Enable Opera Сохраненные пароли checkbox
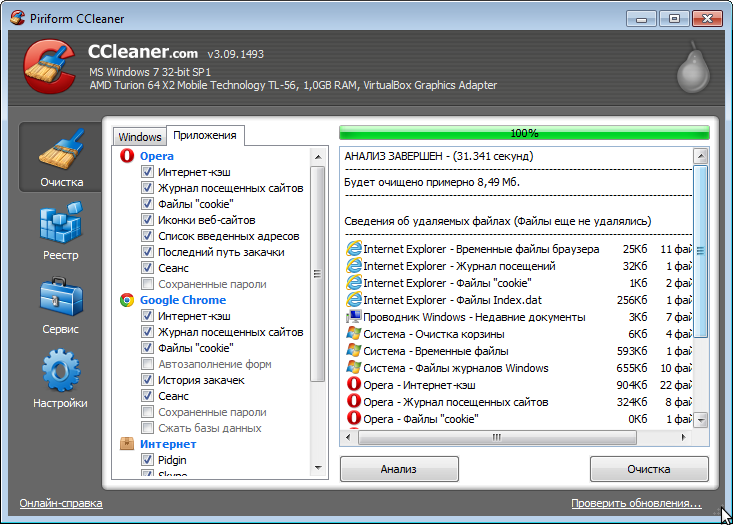This screenshot has width=733, height=525. (147, 284)
